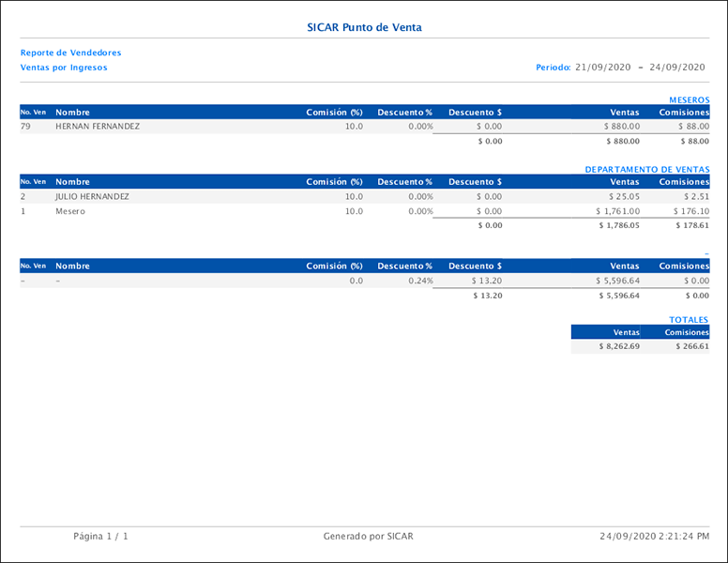Viewport: 728px width, 563px height.
Task: Click the Generado por SICAR footer text
Action: point(368,536)
